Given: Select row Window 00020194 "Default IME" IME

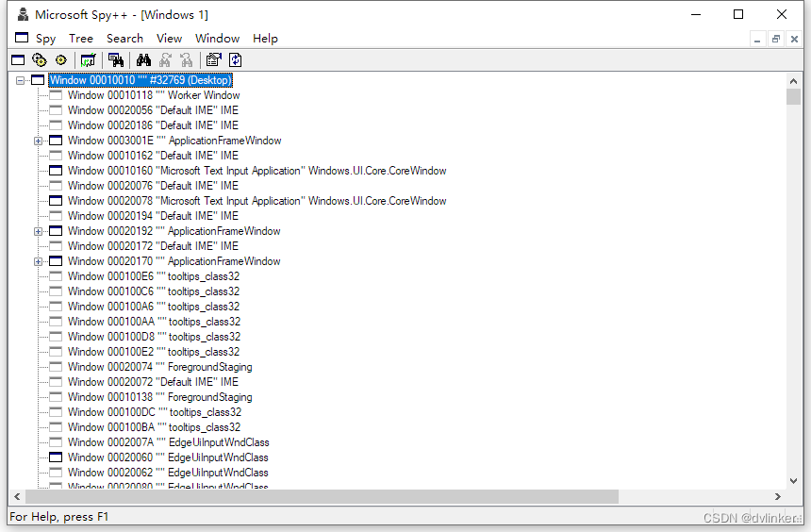Looking at the screenshot, I should point(153,216).
